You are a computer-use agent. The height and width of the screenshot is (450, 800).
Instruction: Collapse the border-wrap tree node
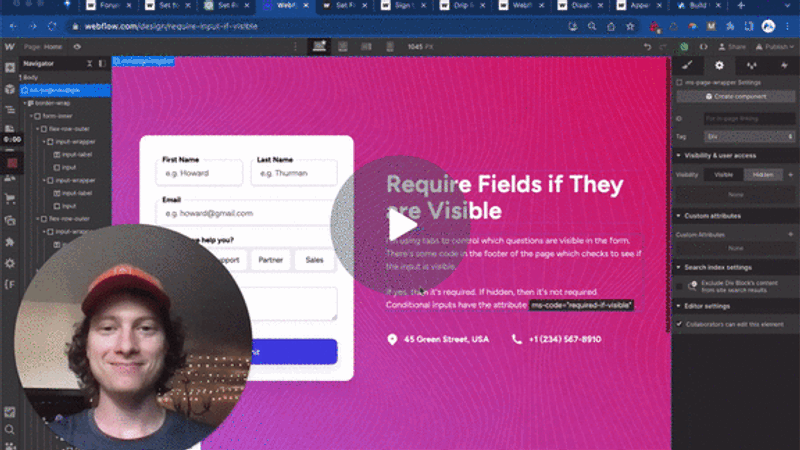pos(25,103)
